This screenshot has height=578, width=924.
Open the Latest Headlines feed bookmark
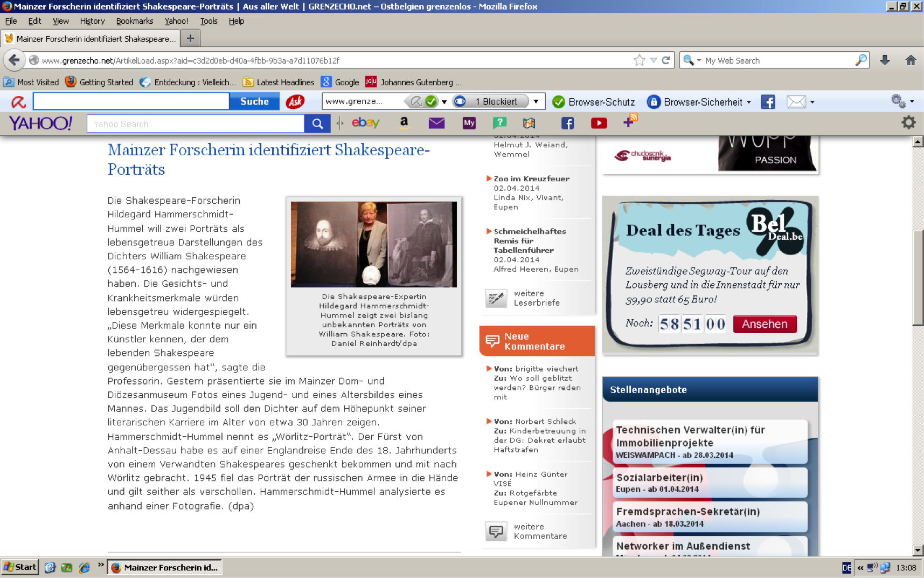pyautogui.click(x=279, y=82)
